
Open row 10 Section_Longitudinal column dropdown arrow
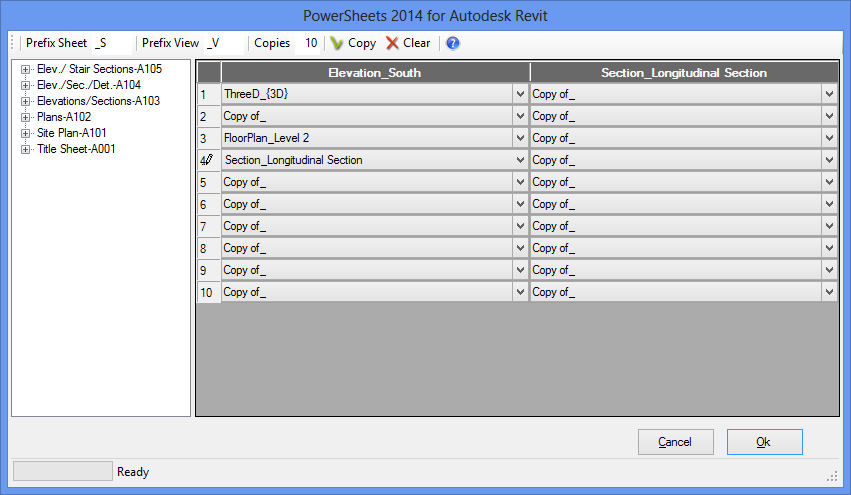point(829,292)
